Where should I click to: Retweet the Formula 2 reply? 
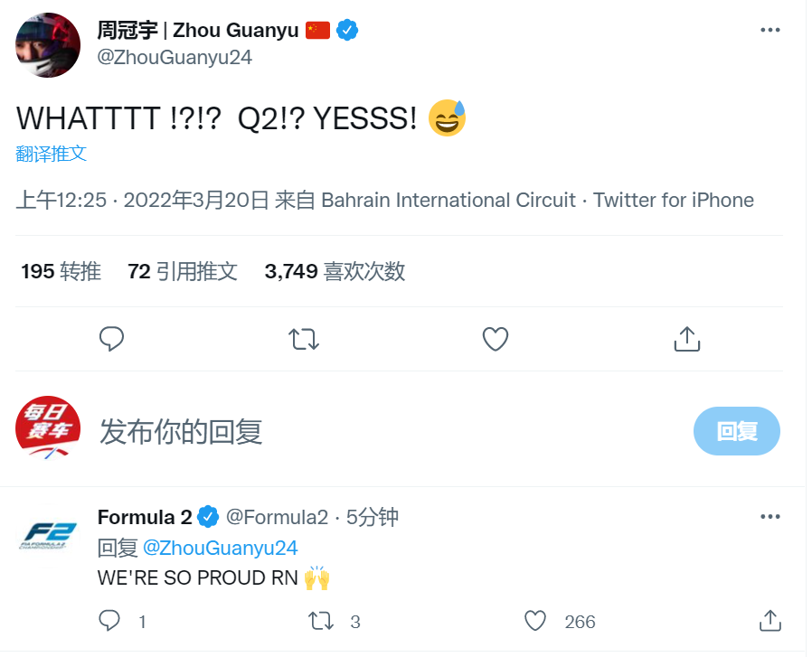click(321, 621)
